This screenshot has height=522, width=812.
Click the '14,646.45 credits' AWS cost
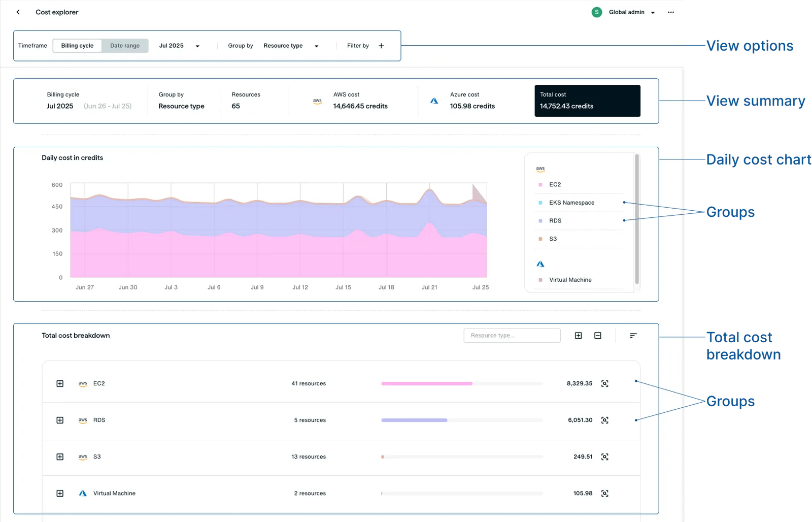[360, 106]
